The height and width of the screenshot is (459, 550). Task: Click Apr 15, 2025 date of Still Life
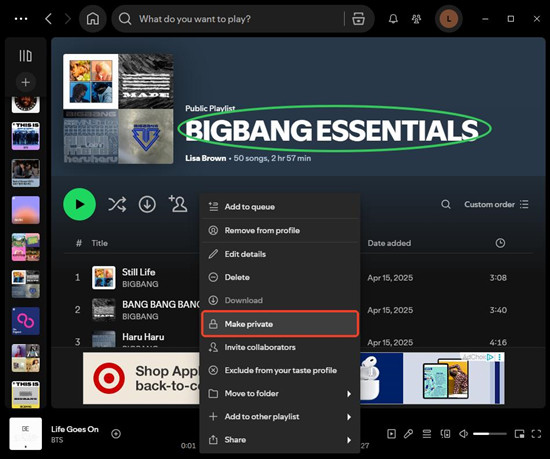[x=390, y=278]
